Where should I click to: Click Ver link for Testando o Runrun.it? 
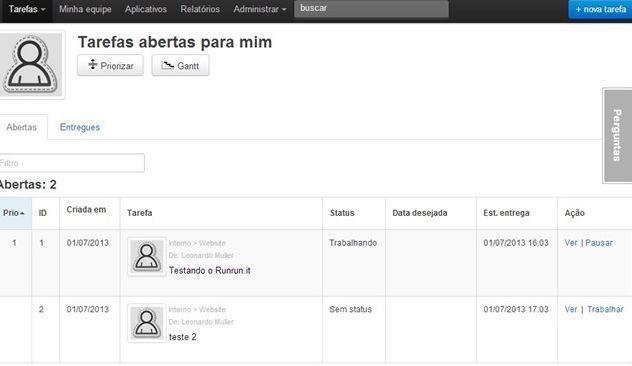tap(571, 243)
